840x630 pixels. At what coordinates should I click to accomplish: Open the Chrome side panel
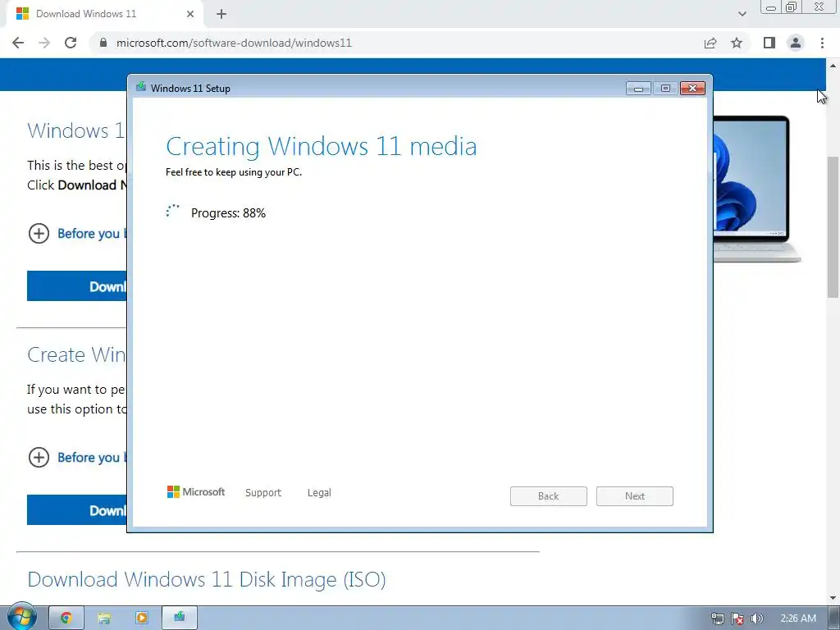769,43
